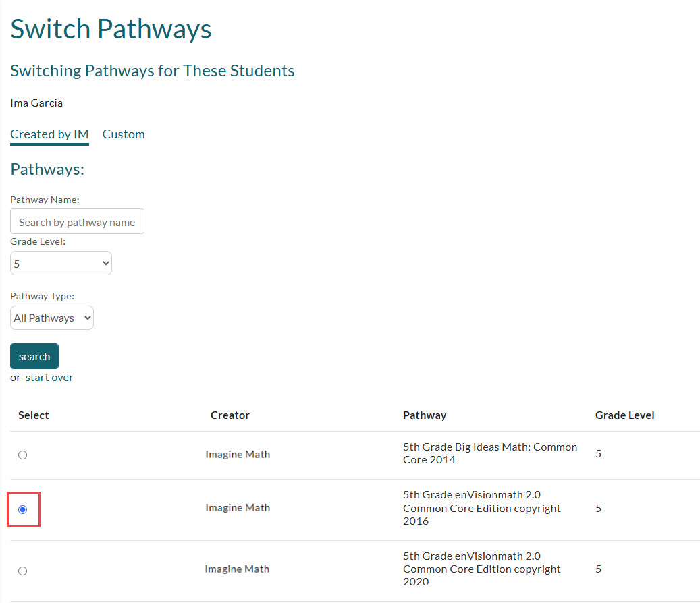Select radio for enVisionmath 2.0 copyright 2020
Image resolution: width=700 pixels, height=603 pixels.
(x=22, y=571)
